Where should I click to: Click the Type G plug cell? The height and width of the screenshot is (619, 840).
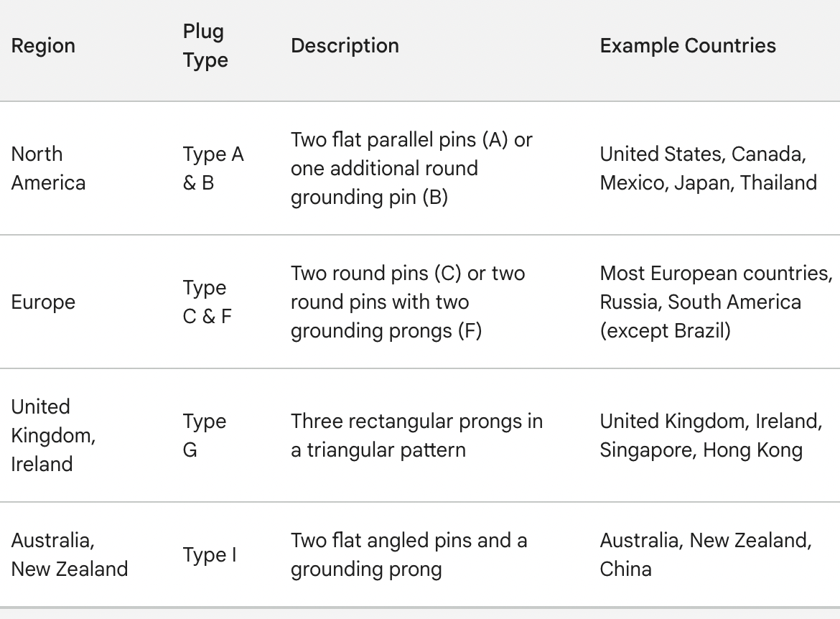204,435
